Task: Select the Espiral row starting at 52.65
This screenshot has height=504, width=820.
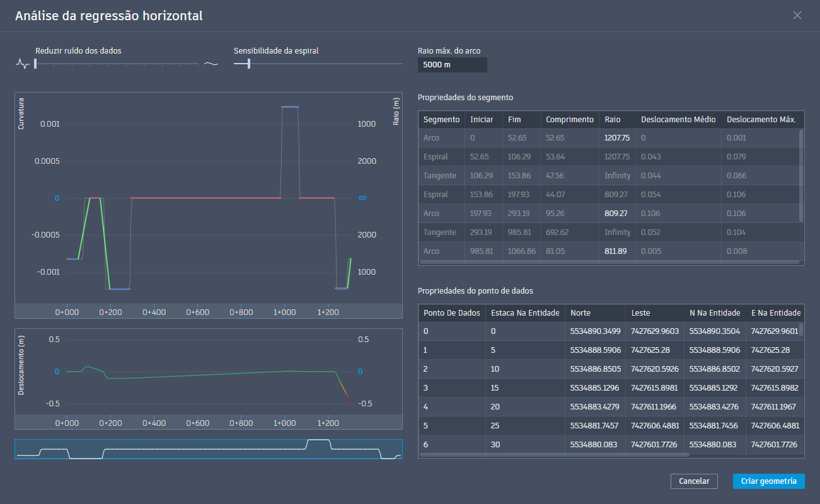Action: click(609, 157)
